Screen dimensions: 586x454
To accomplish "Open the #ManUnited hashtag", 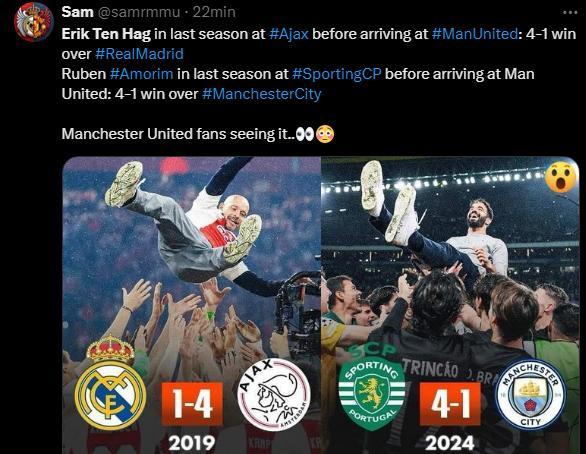I will (x=475, y=34).
